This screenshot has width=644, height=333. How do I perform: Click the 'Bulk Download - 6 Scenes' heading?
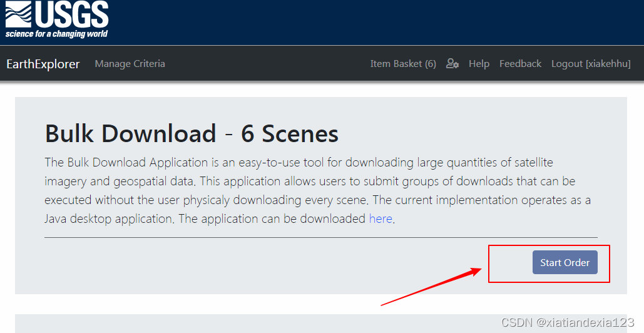[192, 133]
